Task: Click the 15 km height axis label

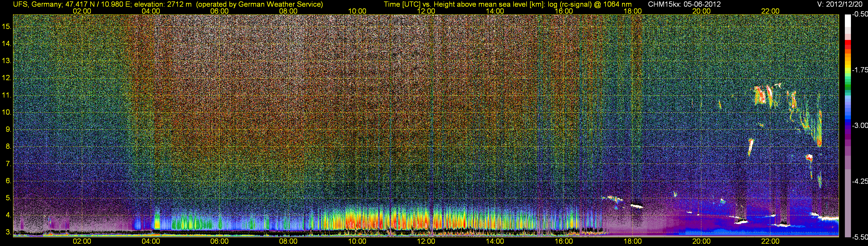Action: coord(6,27)
